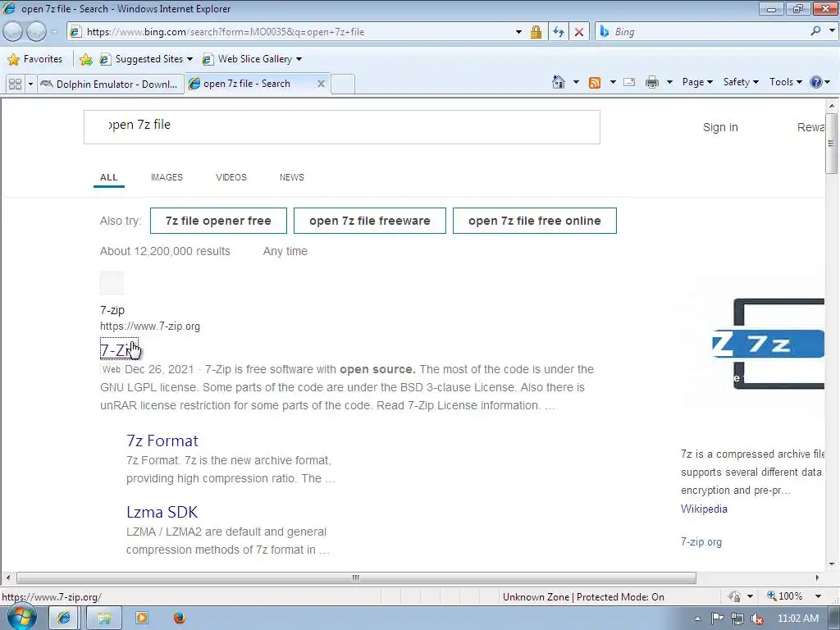
Task: Open the 7z Format sublink
Action: coord(162,441)
